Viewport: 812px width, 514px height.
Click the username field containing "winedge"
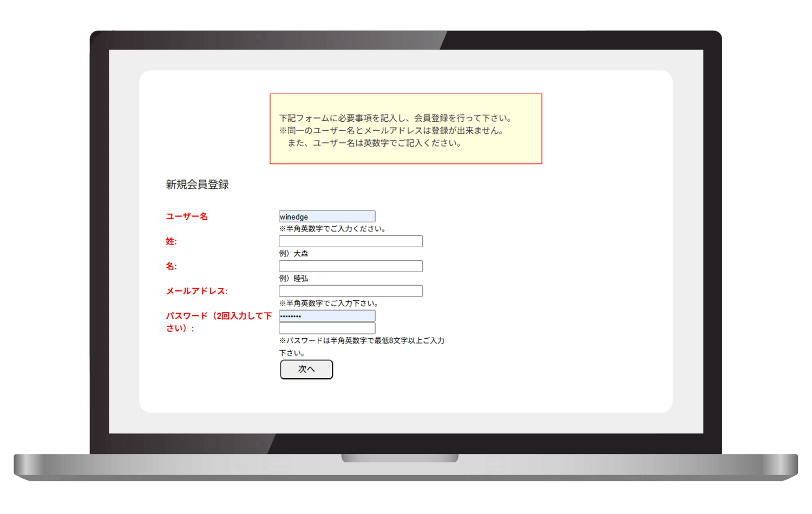pyautogui.click(x=326, y=216)
